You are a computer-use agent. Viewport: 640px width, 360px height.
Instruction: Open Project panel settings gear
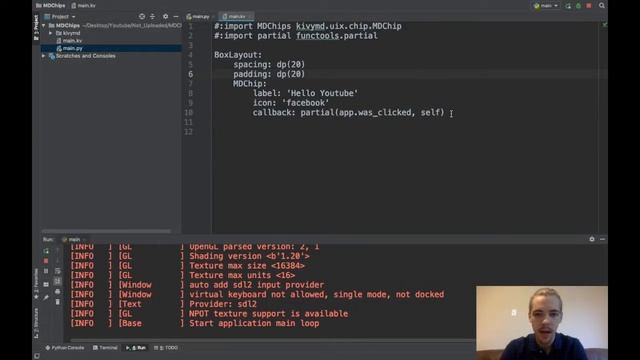pos(165,17)
